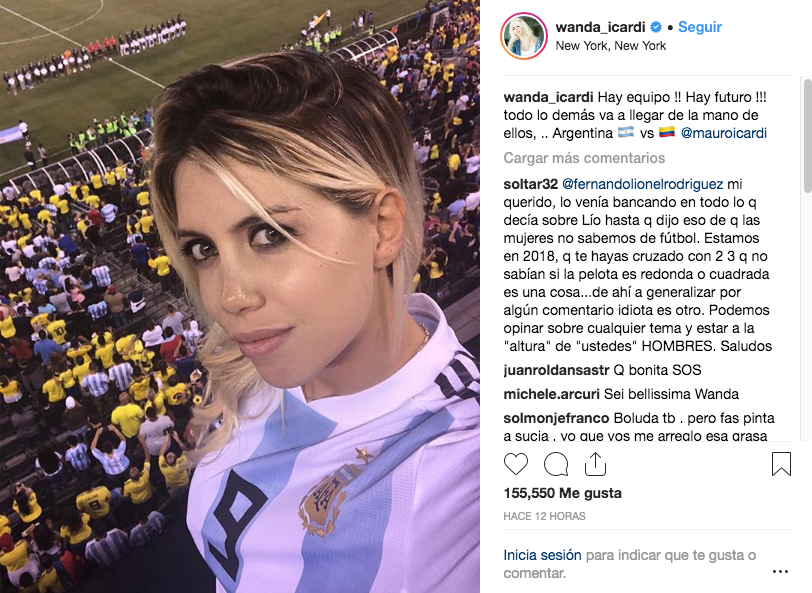This screenshot has height=593, width=812.
Task: Visit solmonjefranco commenter profile
Action: click(556, 418)
